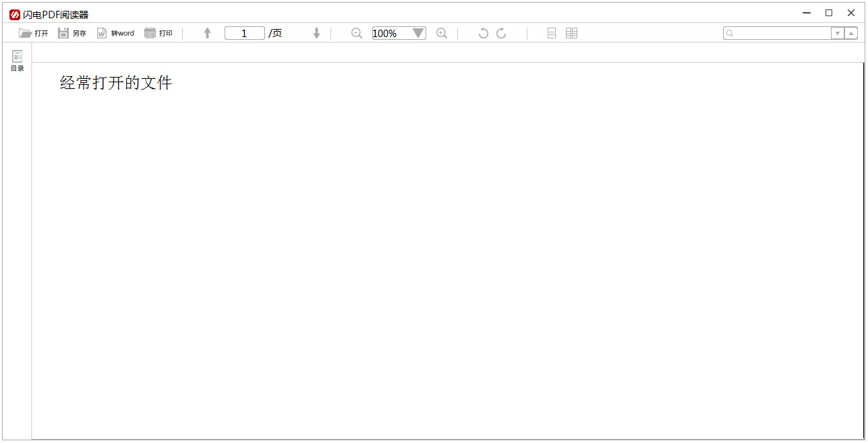The height and width of the screenshot is (443, 868).
Task: Go to next page with down arrow
Action: (x=316, y=33)
